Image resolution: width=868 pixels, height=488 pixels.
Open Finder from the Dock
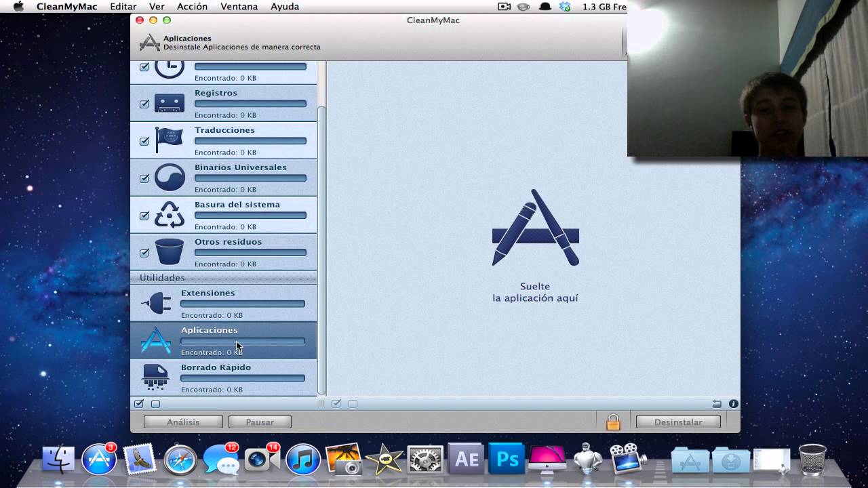[59, 460]
